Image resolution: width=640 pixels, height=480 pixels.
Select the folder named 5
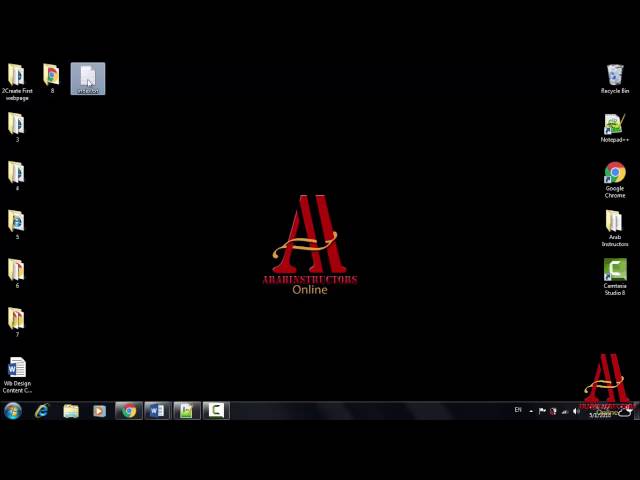coord(17,225)
